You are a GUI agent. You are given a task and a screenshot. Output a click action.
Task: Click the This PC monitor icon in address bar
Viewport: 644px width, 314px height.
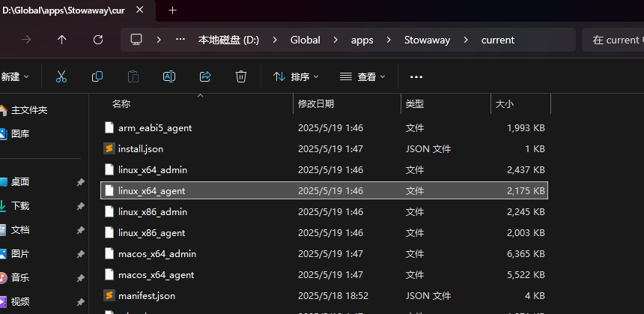point(136,40)
